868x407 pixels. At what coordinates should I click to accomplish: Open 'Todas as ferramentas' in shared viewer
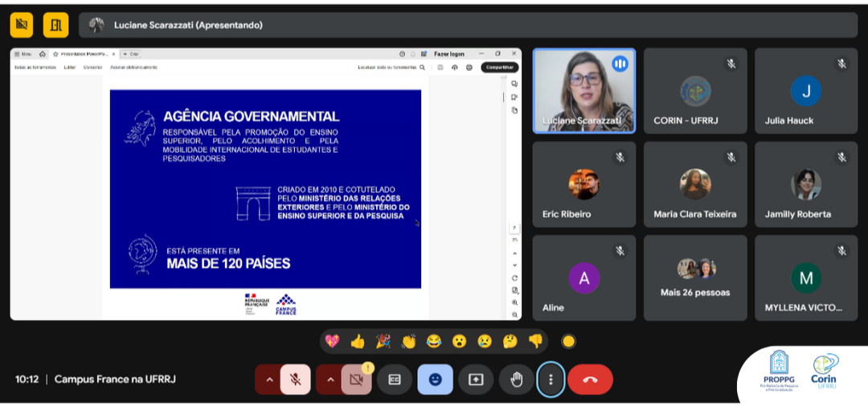35,68
